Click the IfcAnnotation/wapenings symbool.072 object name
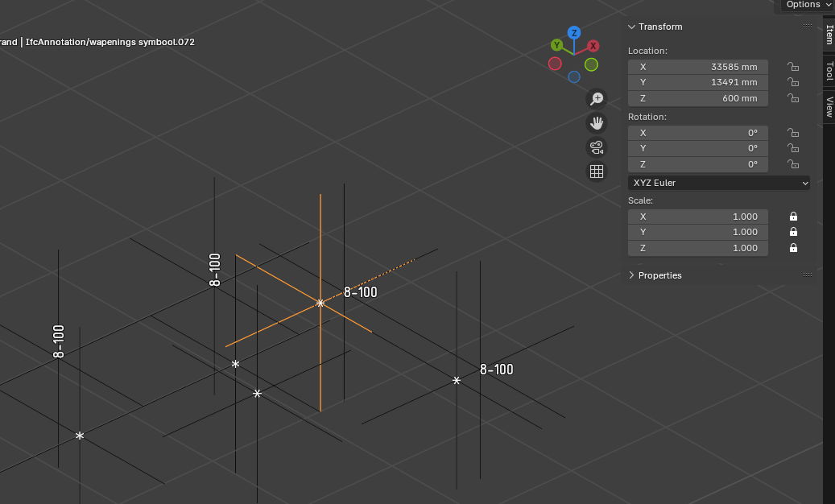Viewport: 835px width, 504px height. click(110, 42)
